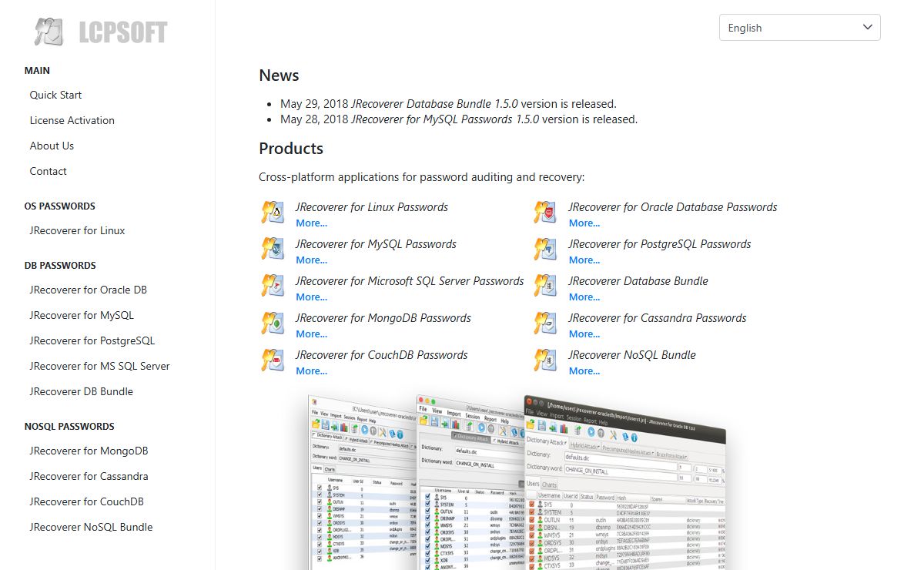Viewport: 924px width, 570px height.
Task: Open Contact in the sidebar
Action: 48,171
